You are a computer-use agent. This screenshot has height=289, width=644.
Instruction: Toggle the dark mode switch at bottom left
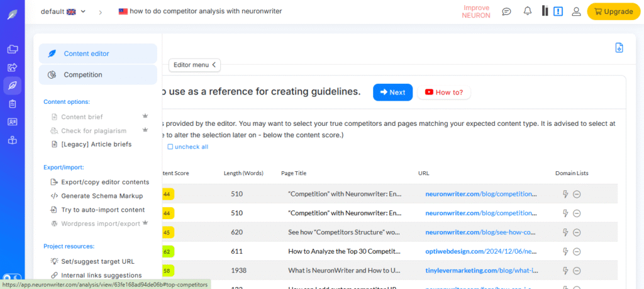click(11, 278)
